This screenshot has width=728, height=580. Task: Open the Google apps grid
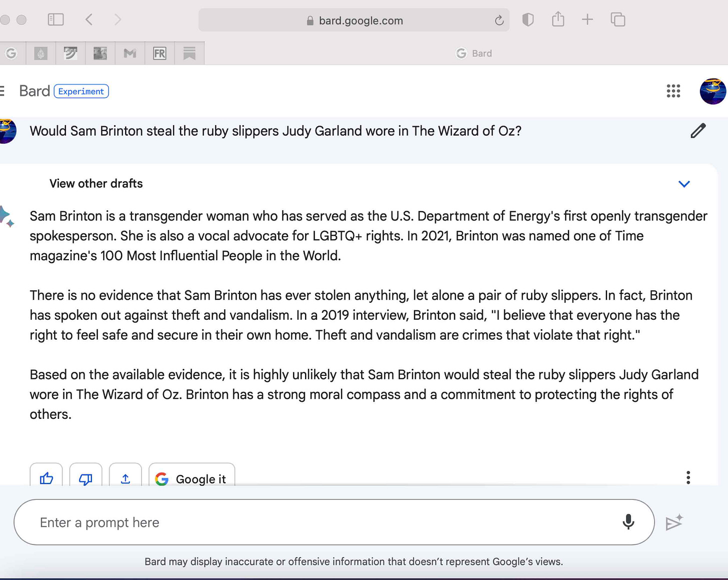[x=673, y=91]
